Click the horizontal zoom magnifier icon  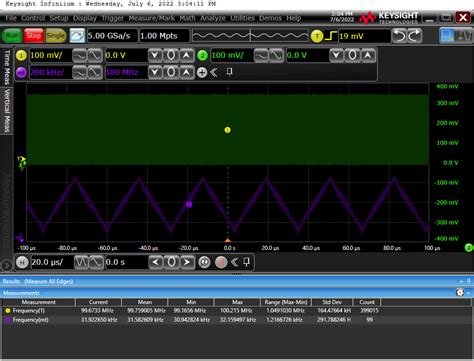click(204, 262)
